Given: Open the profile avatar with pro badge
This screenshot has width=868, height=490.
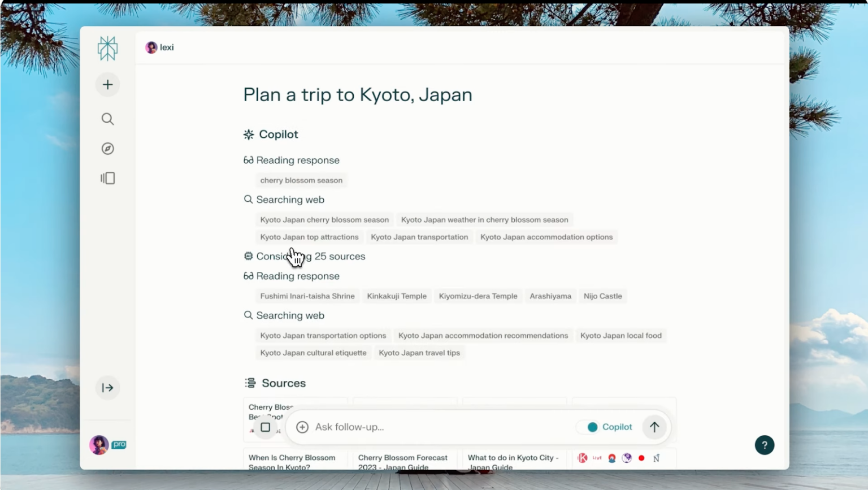Looking at the screenshot, I should pyautogui.click(x=107, y=445).
